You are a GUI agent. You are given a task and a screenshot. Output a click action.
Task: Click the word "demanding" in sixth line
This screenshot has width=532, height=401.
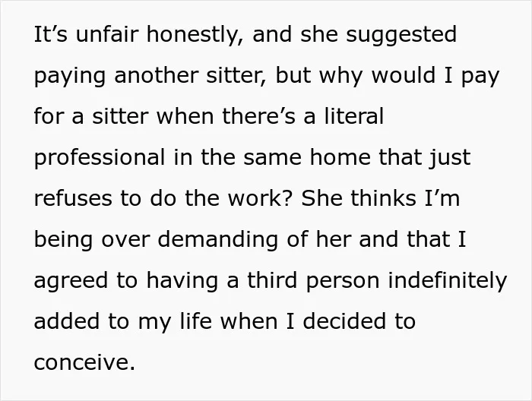218,240
